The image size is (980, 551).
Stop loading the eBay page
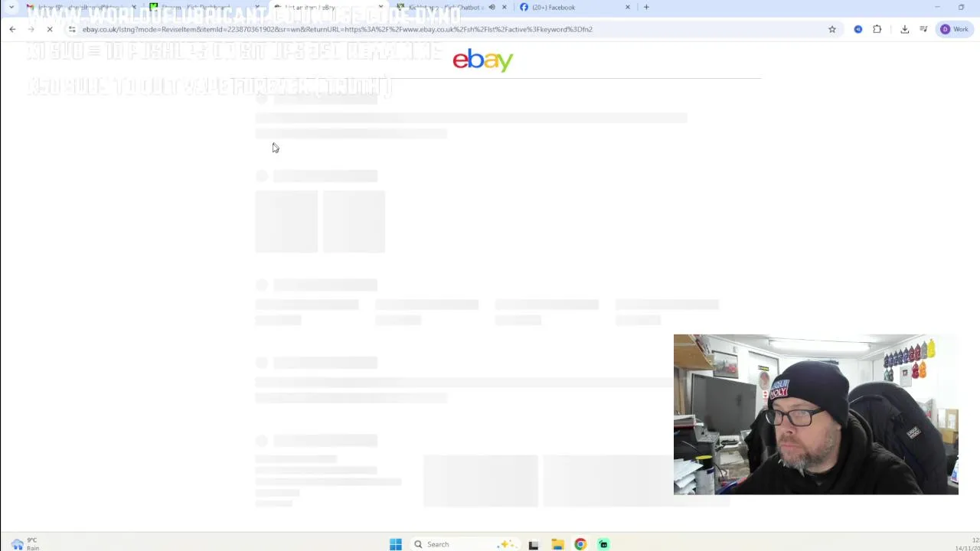click(x=49, y=29)
